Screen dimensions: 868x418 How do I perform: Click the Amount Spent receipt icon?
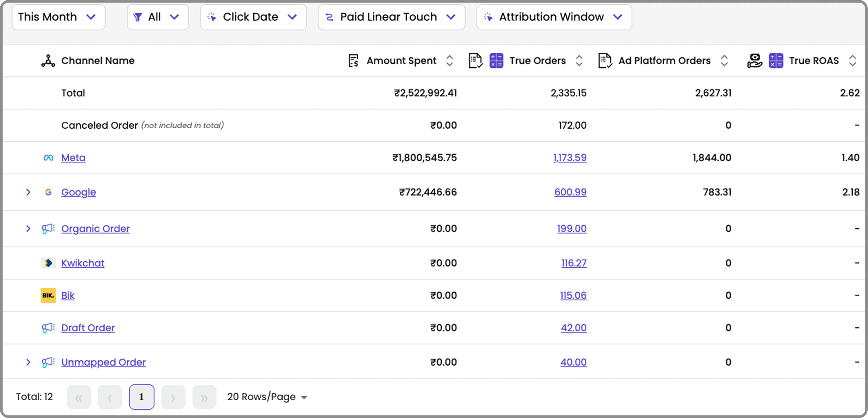353,61
